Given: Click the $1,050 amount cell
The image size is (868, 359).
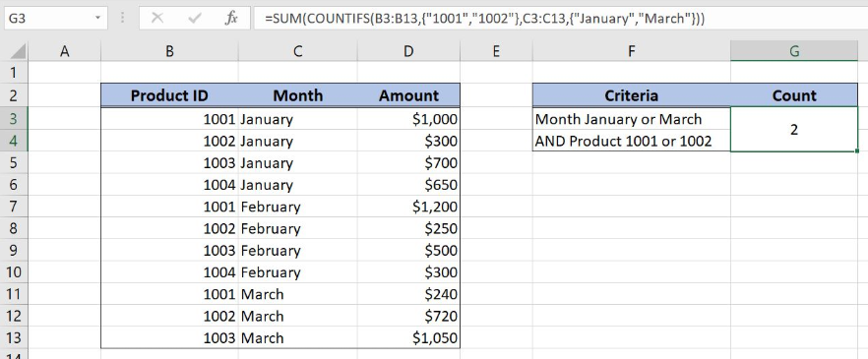Looking at the screenshot, I should click(408, 338).
